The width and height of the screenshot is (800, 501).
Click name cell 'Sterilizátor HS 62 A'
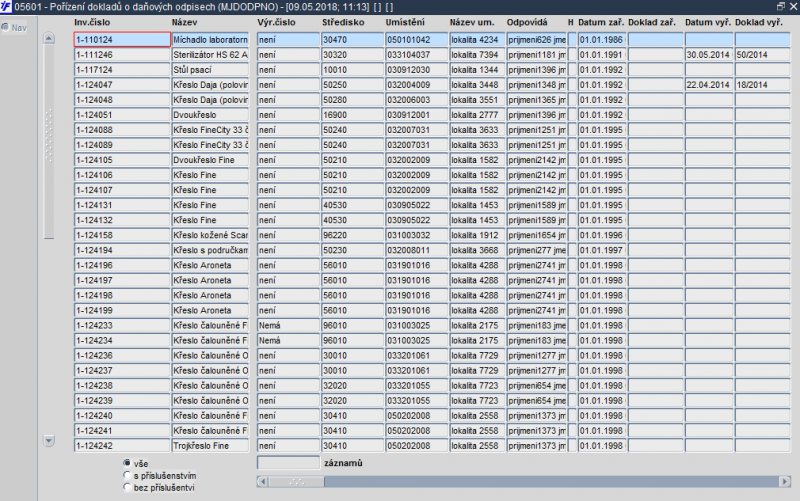[x=210, y=55]
